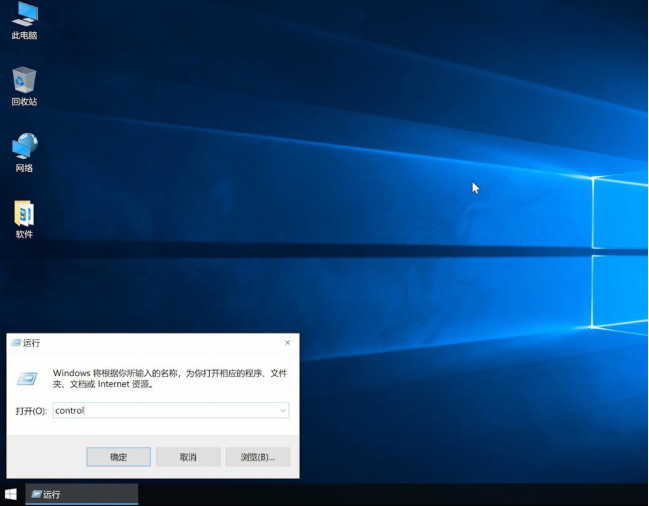
Task: Select the 此电脑 desktop icon
Action: point(24,15)
